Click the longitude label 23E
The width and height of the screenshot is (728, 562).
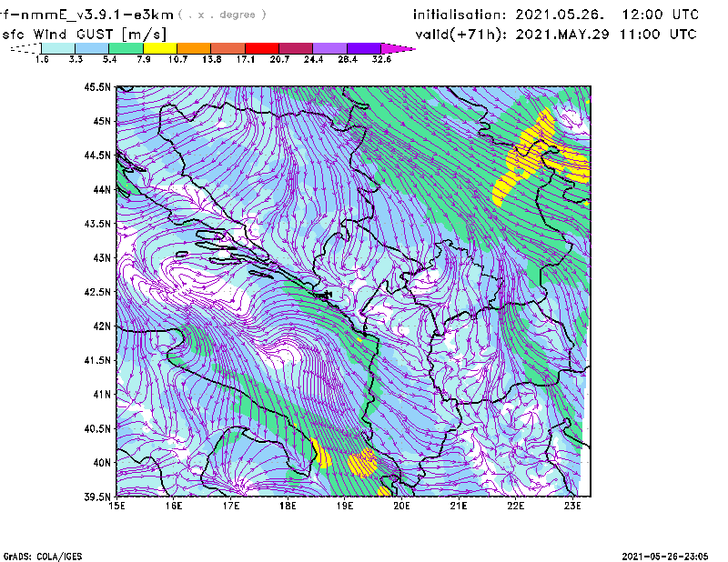572,506
